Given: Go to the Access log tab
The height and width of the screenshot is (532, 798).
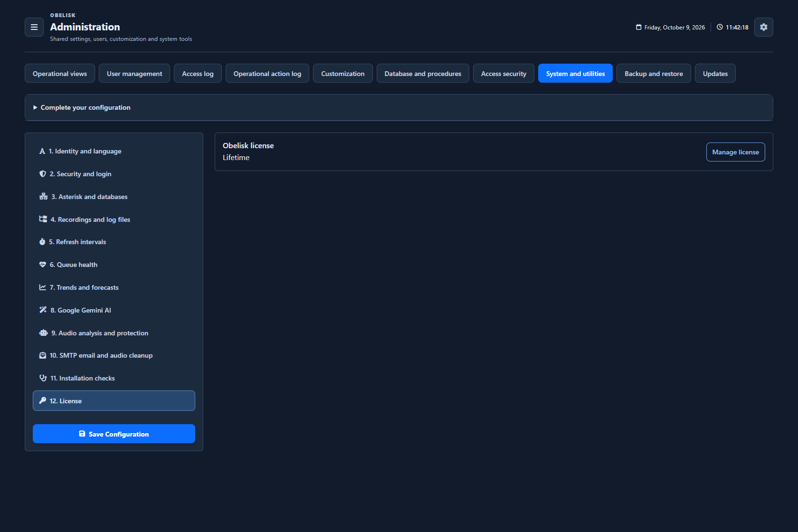Looking at the screenshot, I should click(198, 74).
